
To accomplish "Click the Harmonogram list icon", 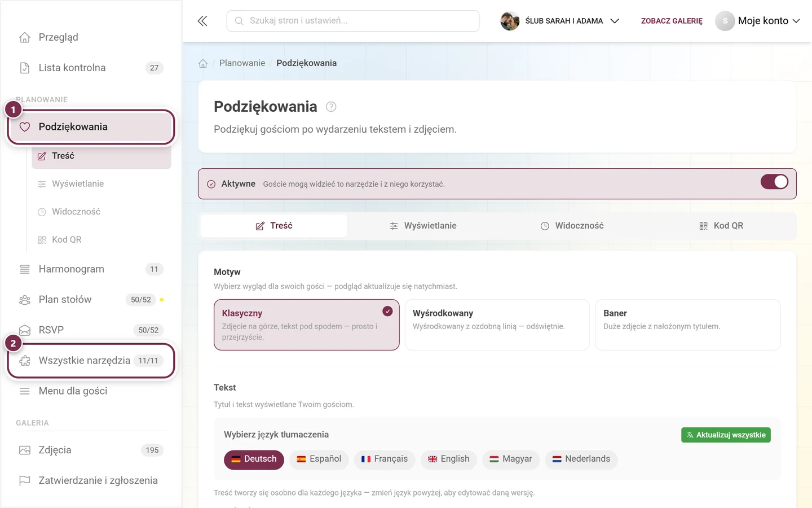I will pos(25,269).
